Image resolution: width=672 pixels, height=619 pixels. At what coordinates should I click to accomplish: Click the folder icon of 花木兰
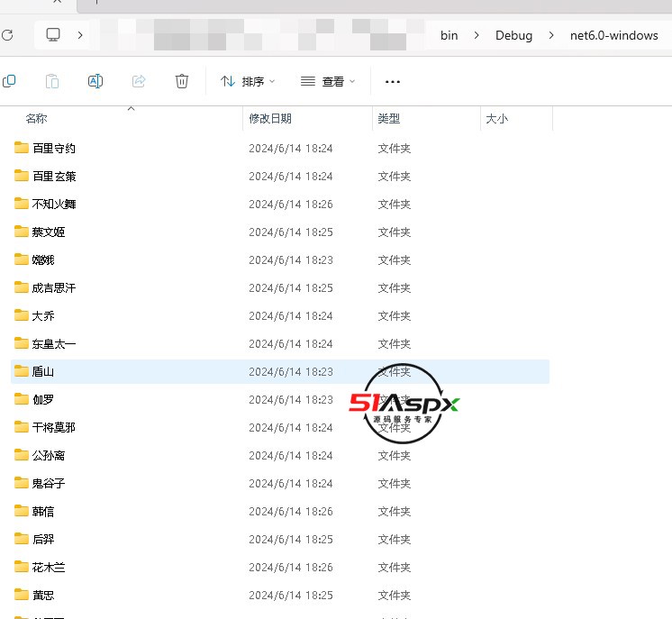click(x=22, y=567)
